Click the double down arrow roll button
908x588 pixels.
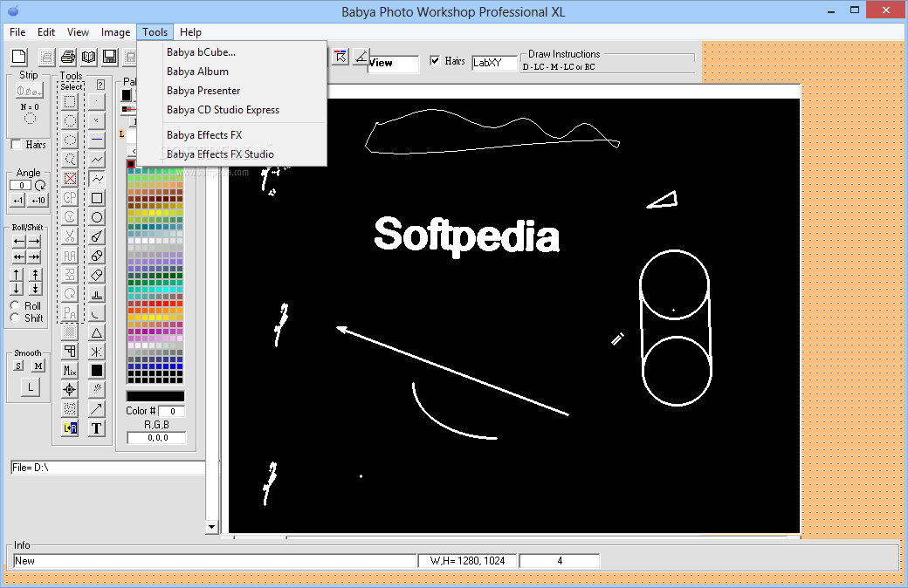35,288
